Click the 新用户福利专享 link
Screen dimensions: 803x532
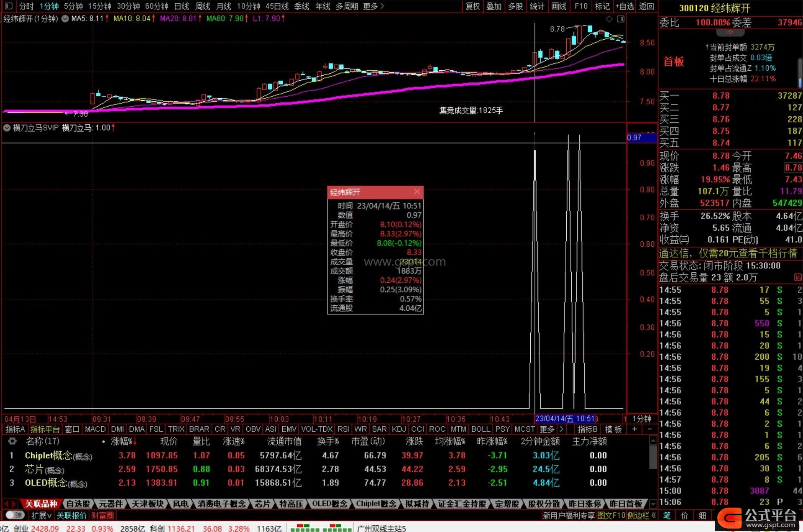pyautogui.click(x=569, y=515)
